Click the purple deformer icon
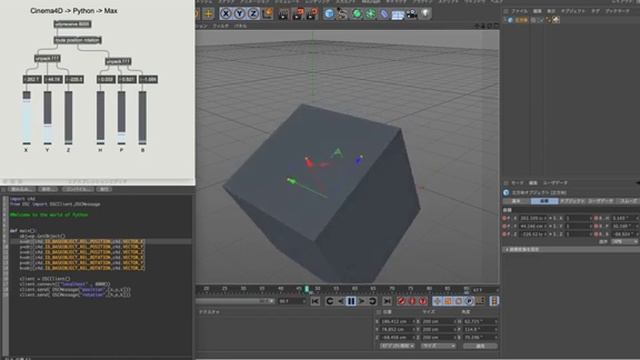This screenshot has width=640, height=360. tap(384, 14)
